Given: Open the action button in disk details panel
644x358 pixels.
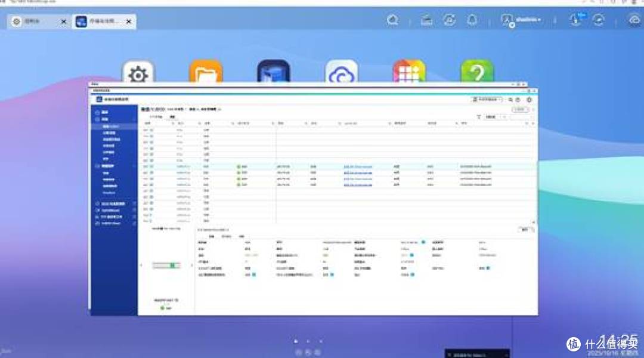Looking at the screenshot, I should [x=526, y=230].
